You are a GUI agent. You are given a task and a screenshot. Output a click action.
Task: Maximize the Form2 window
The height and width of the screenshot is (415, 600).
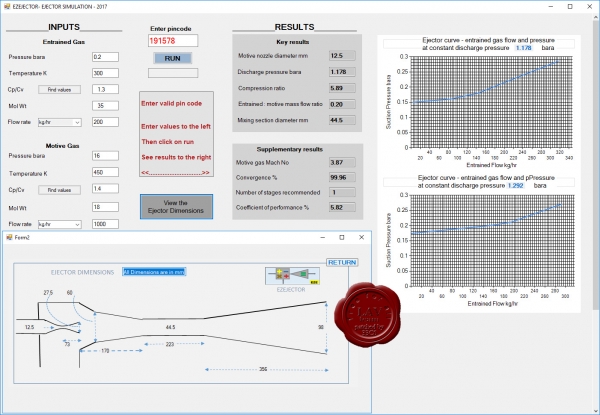click(342, 238)
